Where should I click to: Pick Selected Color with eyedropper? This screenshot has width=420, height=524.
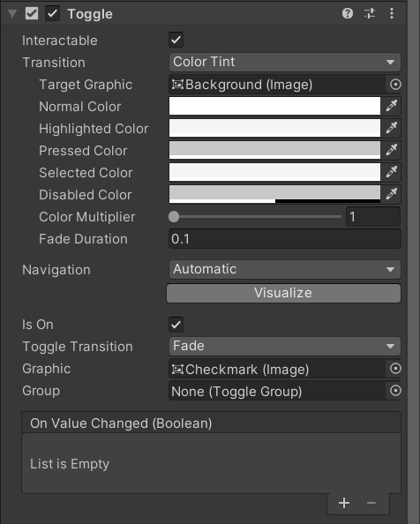point(392,172)
